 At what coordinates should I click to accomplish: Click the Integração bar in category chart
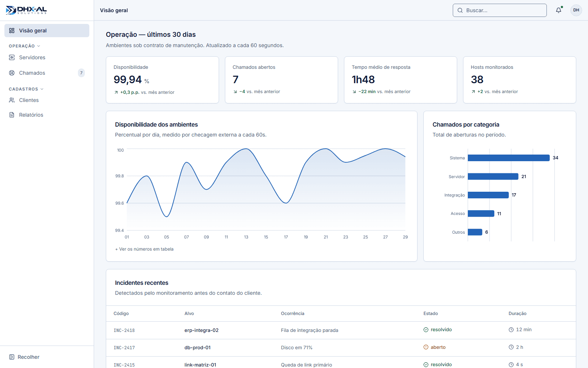[488, 195]
